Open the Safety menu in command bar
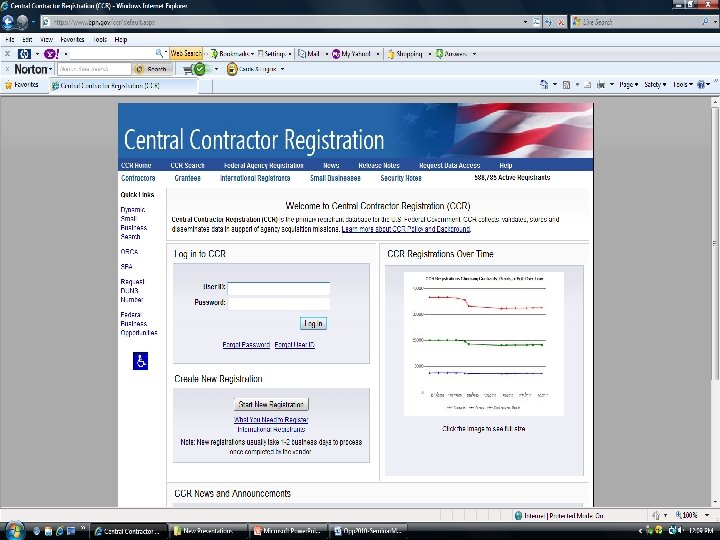The width and height of the screenshot is (720, 540). pyautogui.click(x=655, y=84)
